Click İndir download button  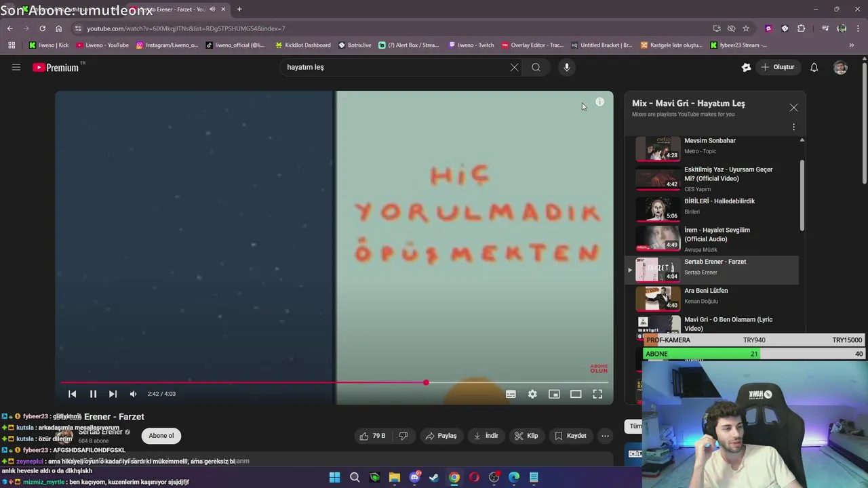486,436
